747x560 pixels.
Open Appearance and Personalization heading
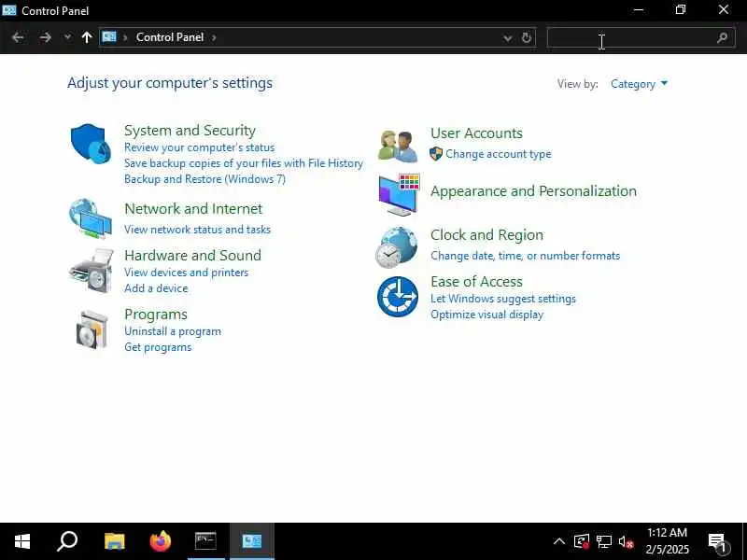coord(533,191)
